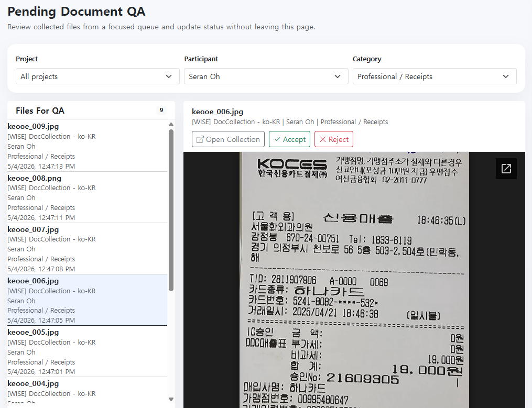Click the Open Collection button

pos(228,139)
